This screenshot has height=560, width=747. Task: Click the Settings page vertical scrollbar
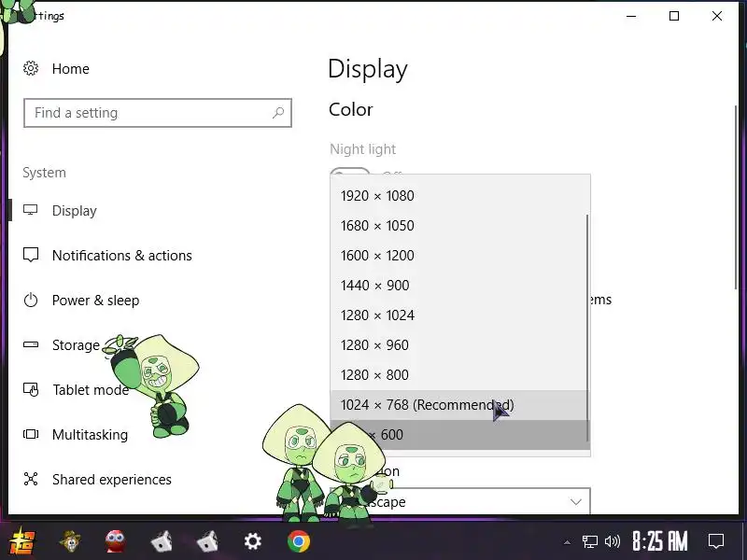click(736, 197)
